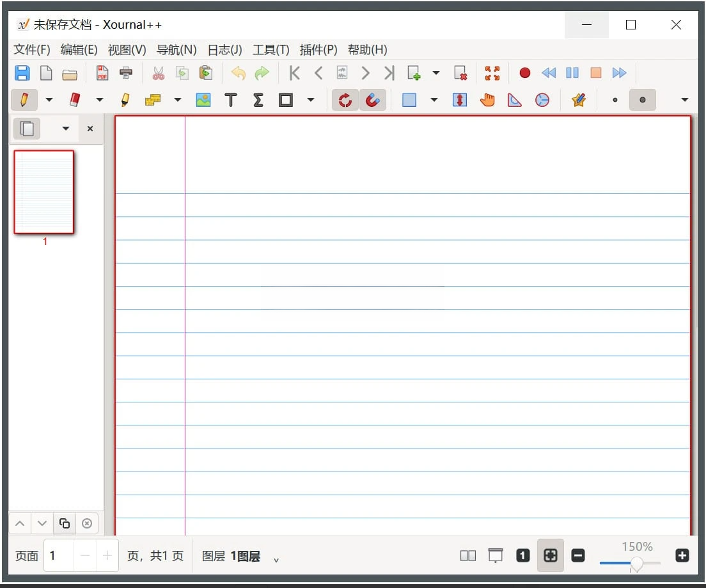Image resolution: width=706 pixels, height=588 pixels.
Task: Select the Insert Image tool
Action: [203, 100]
